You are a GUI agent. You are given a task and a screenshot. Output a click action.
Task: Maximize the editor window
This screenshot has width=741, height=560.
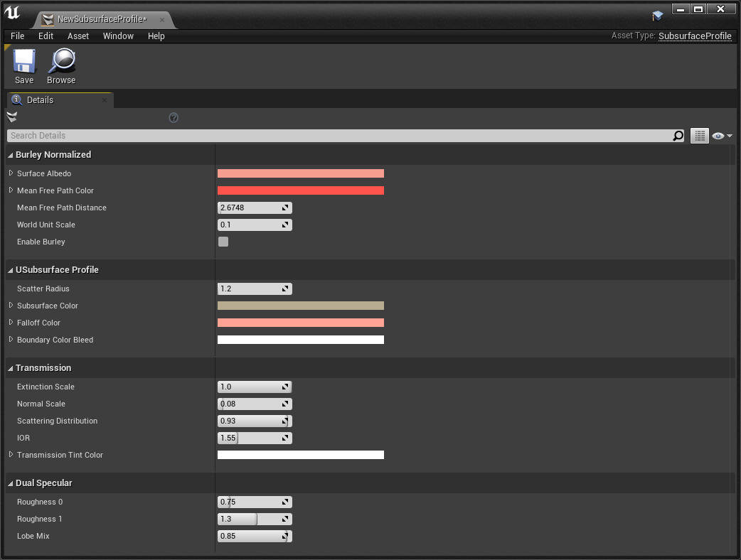(698, 9)
